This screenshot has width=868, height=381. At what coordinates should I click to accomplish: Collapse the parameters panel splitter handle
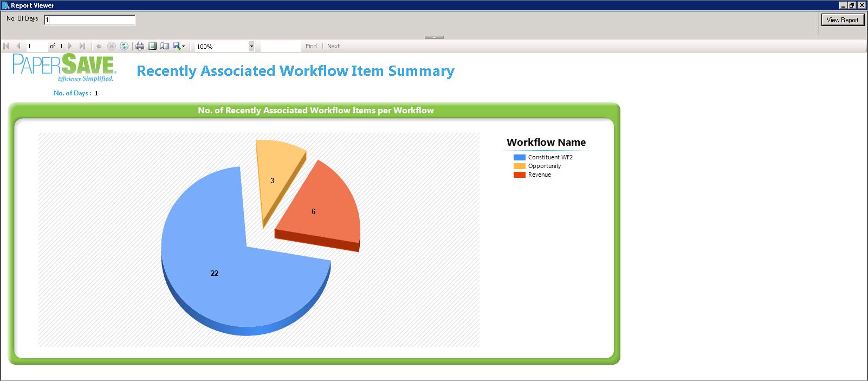tap(434, 37)
